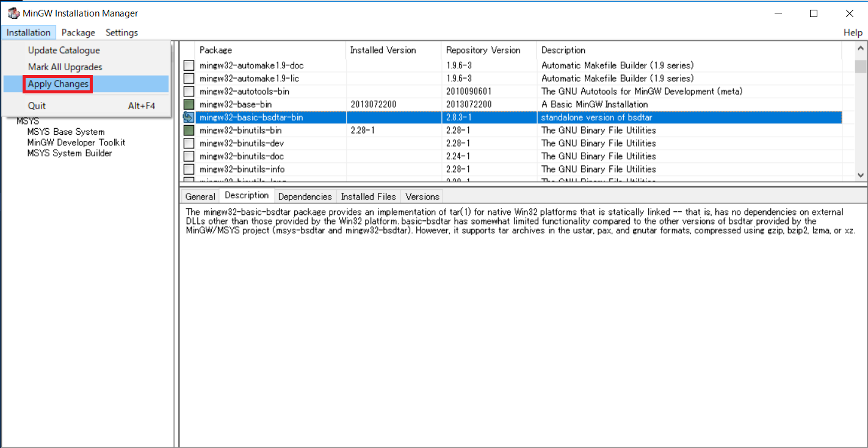The height and width of the screenshot is (448, 868).
Task: Click the installed status icon for mingw32-binutils-bin
Action: (x=189, y=130)
